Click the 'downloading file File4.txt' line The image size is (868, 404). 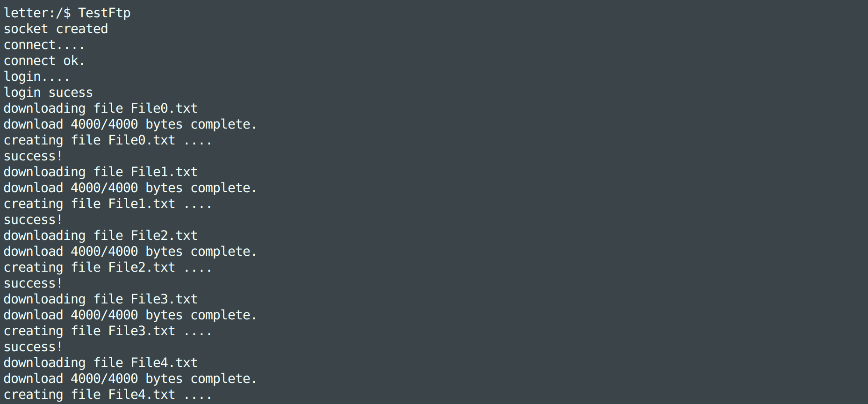point(100,363)
